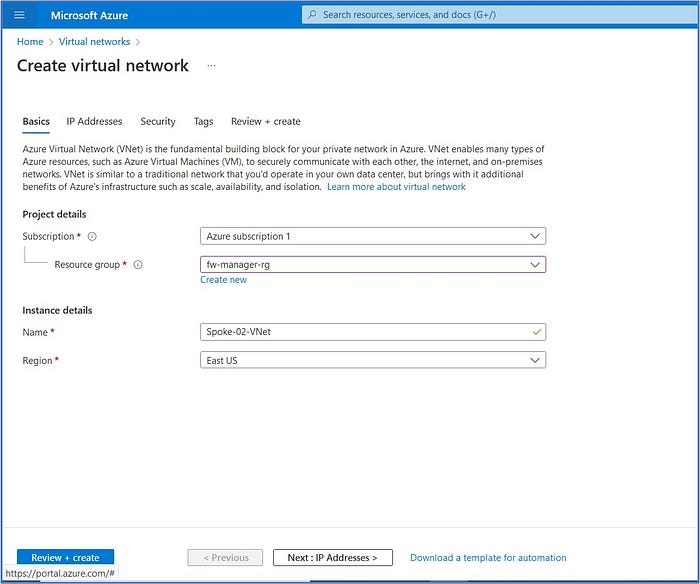Switch to the Tags tab
This screenshot has width=700, height=584.
click(203, 121)
